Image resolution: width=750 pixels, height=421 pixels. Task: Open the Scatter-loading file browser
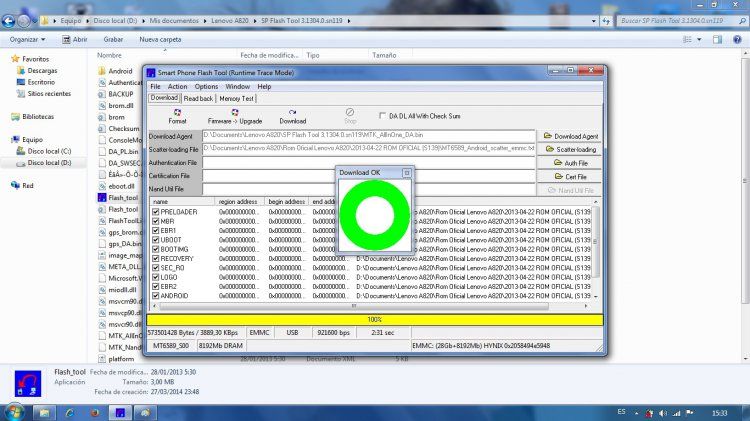(x=570, y=150)
